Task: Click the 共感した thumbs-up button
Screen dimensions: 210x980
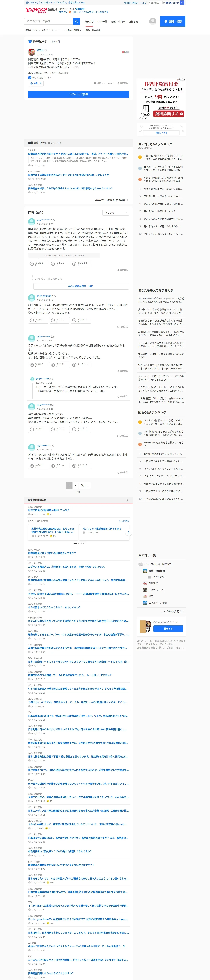Action: tap(36, 83)
